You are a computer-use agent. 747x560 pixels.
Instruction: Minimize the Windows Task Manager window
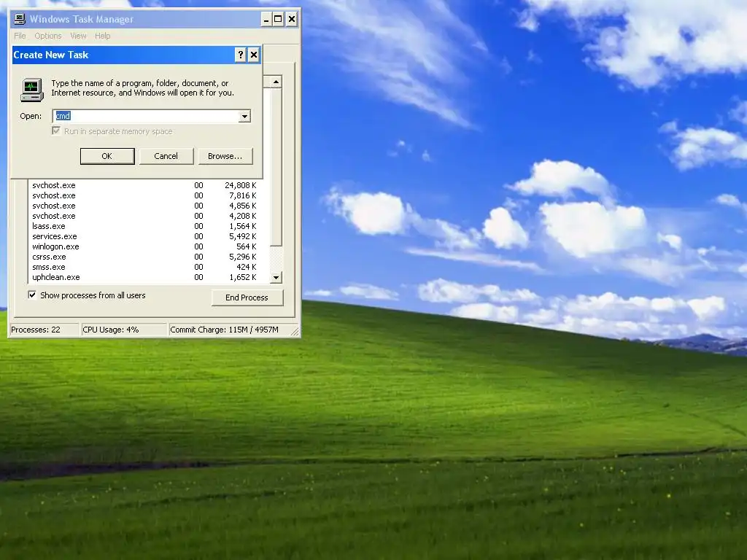266,20
